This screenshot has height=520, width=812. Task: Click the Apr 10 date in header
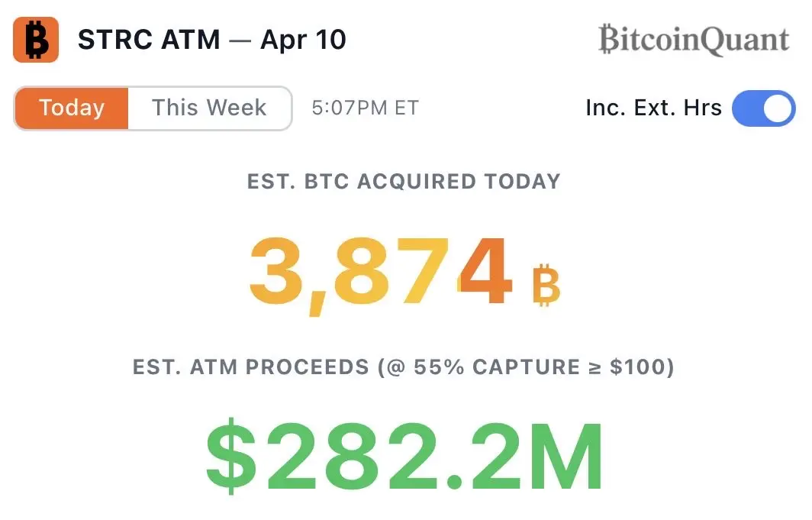click(303, 40)
